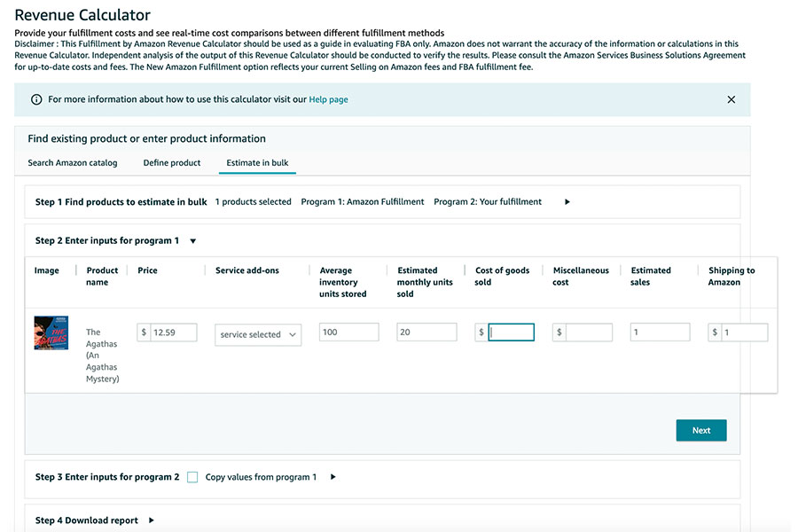Switch to Search Amazon catalog tab
Image resolution: width=798 pixels, height=532 pixels.
[73, 163]
